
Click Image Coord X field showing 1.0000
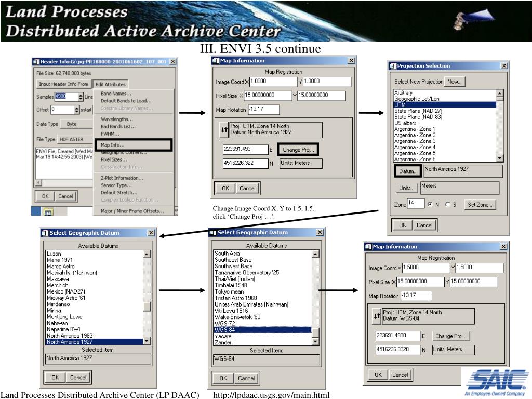click(x=273, y=82)
